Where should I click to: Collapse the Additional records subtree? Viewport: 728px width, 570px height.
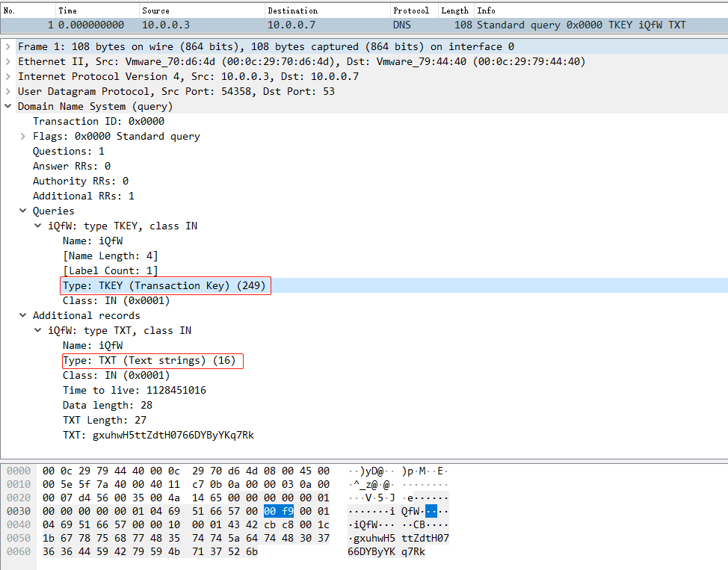coord(22,315)
